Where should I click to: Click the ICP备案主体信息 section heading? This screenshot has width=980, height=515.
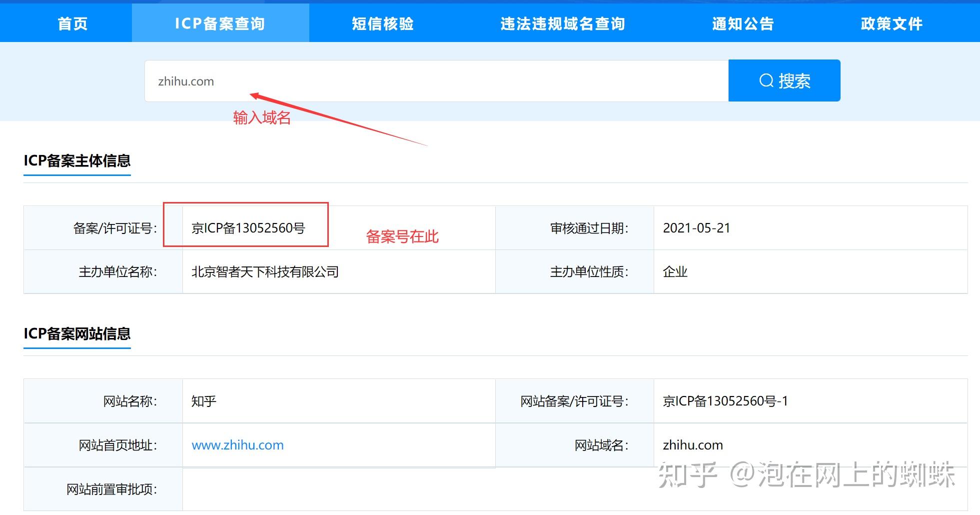click(x=77, y=160)
